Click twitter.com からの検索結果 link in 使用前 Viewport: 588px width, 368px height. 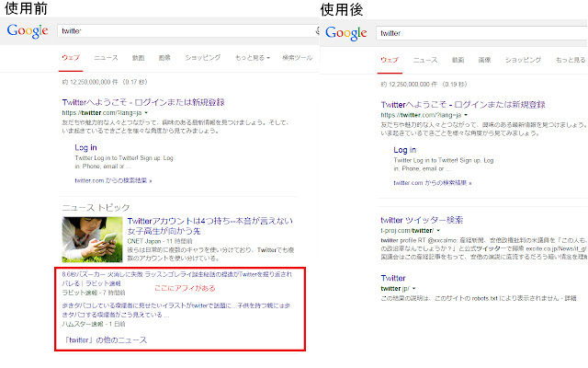[x=113, y=180]
